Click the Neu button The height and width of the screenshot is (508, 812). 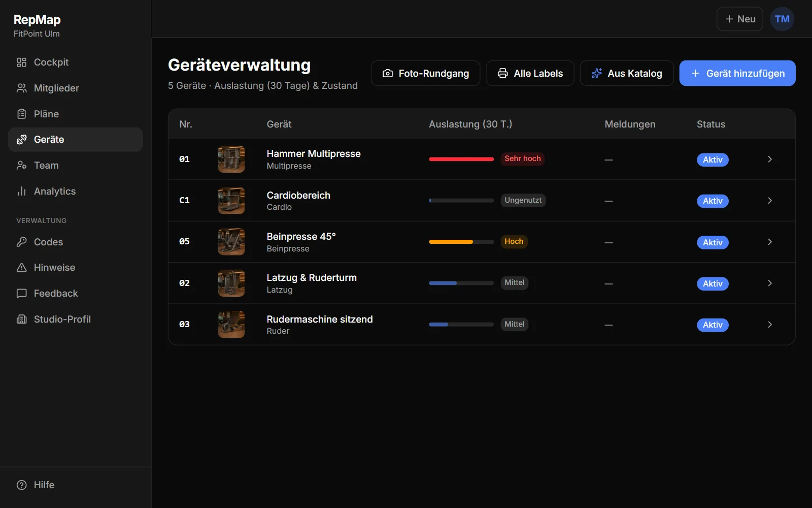(x=740, y=19)
